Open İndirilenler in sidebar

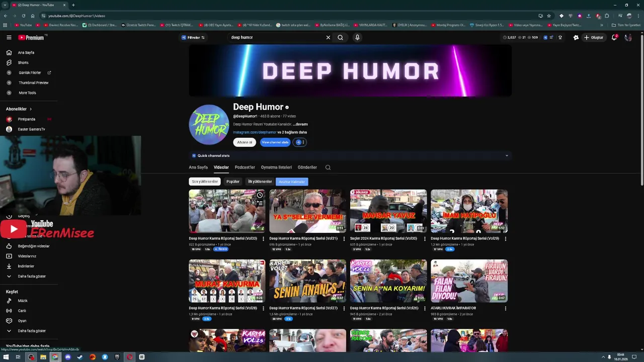click(x=26, y=266)
